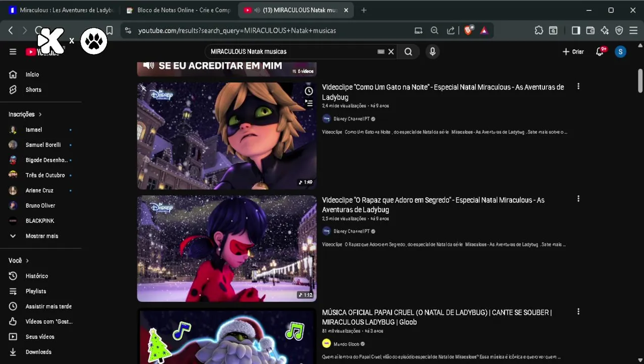Close the MIRACULOUS Natak musicas tab
This screenshot has width=644, height=364.
[346, 10]
